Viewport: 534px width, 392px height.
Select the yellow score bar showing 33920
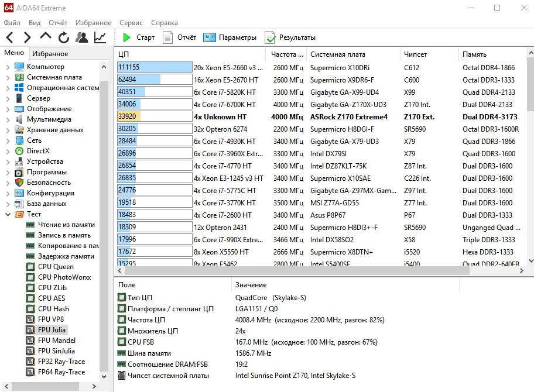coord(155,116)
